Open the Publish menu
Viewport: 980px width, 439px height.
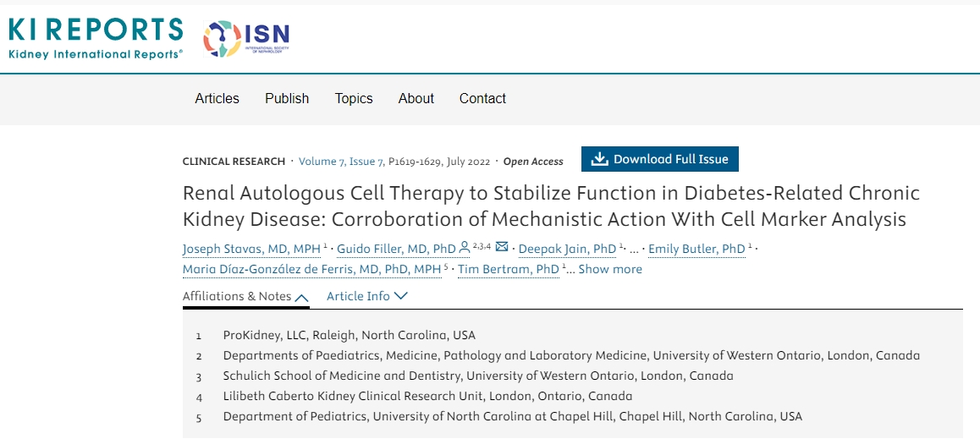[287, 98]
